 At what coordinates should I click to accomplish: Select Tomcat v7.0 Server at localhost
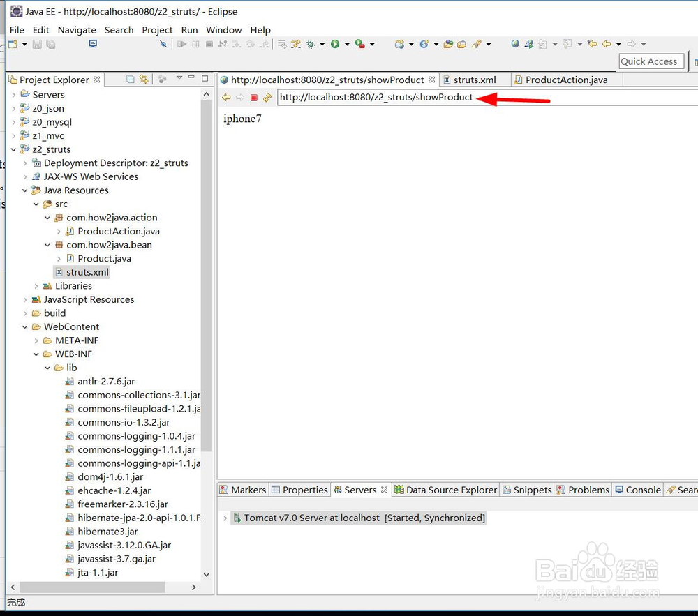point(358,518)
